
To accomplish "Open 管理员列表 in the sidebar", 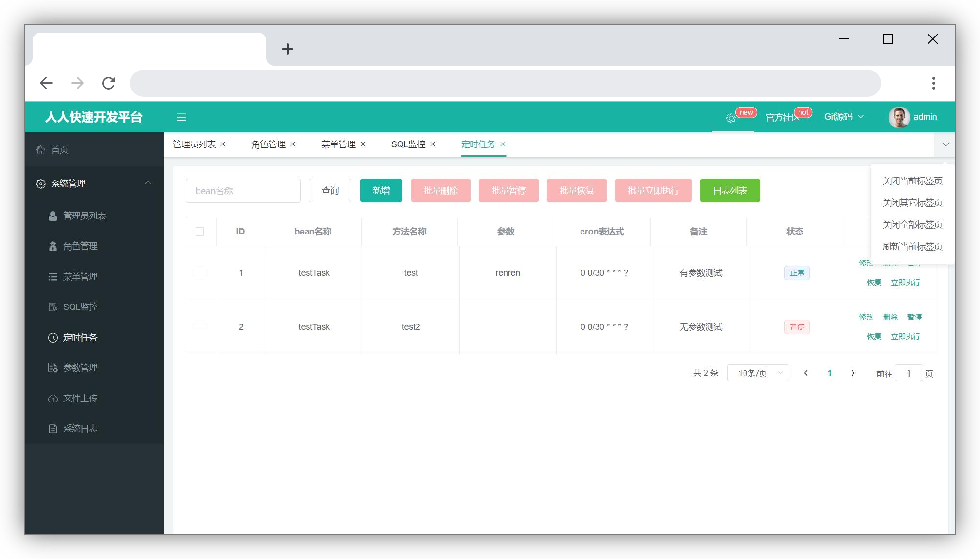I will 84,216.
